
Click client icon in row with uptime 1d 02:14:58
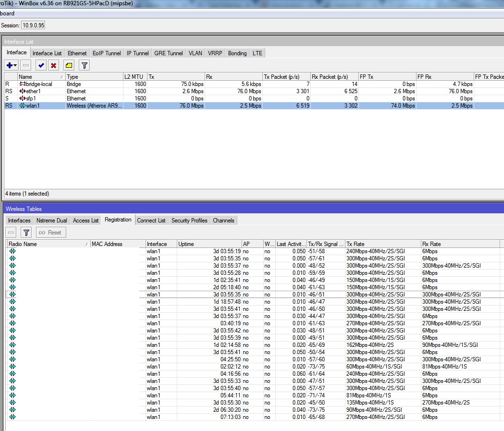click(12, 345)
